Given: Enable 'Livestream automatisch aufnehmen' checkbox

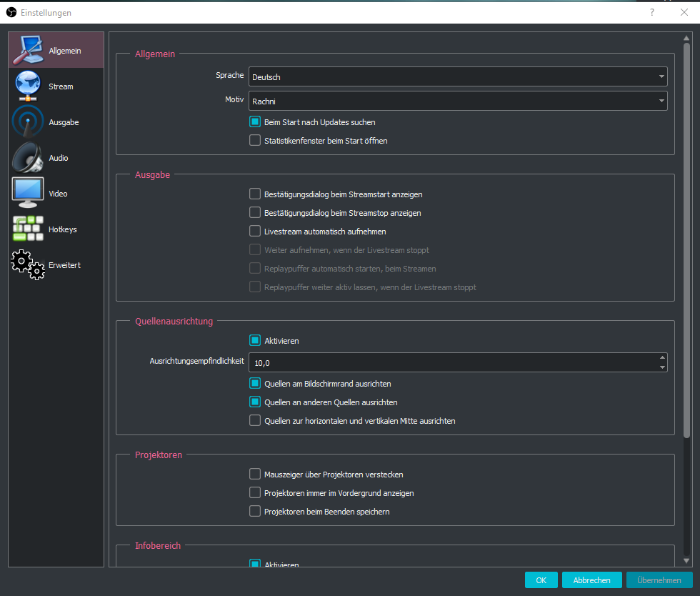Looking at the screenshot, I should (255, 232).
